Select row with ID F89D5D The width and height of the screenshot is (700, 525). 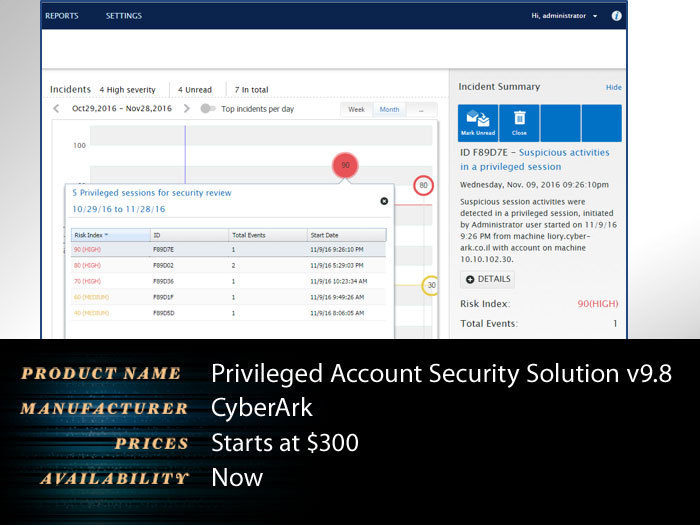pyautogui.click(x=228, y=313)
